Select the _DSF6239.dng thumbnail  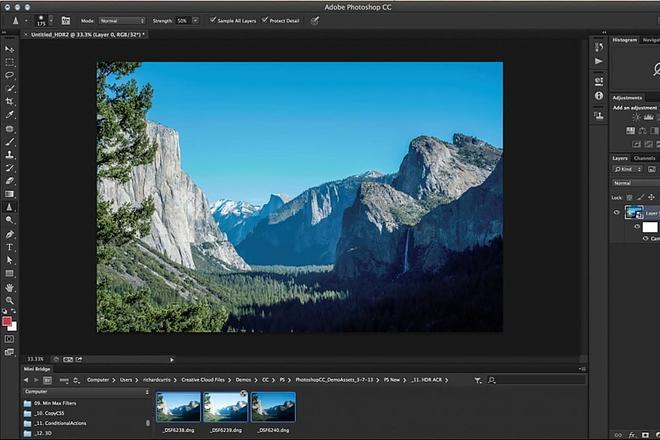(x=226, y=407)
